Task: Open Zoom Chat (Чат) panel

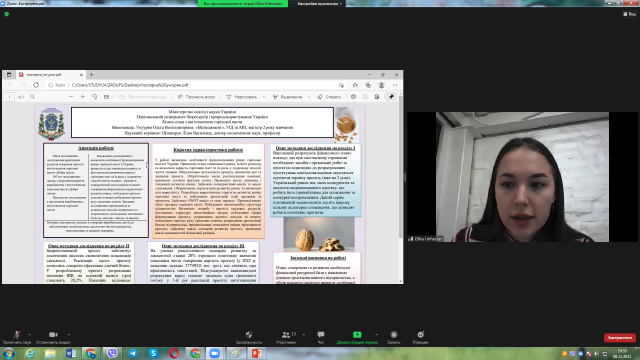Action: [321, 337]
